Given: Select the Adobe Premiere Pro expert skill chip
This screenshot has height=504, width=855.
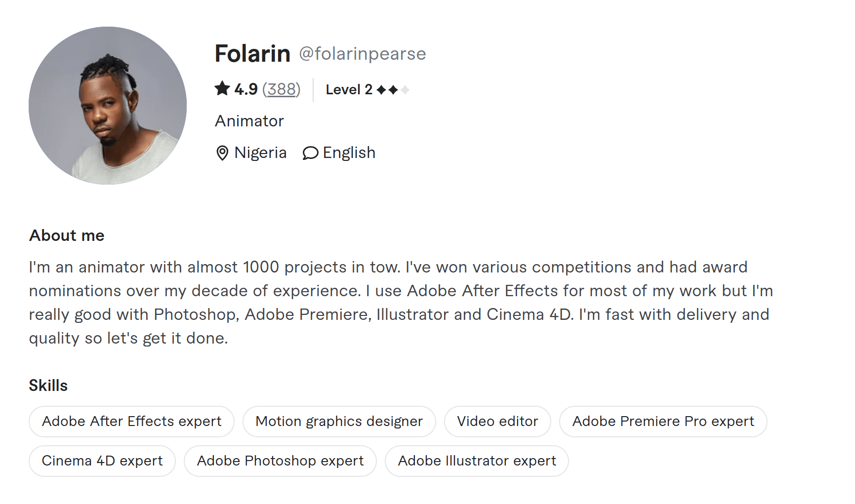Looking at the screenshot, I should (663, 421).
